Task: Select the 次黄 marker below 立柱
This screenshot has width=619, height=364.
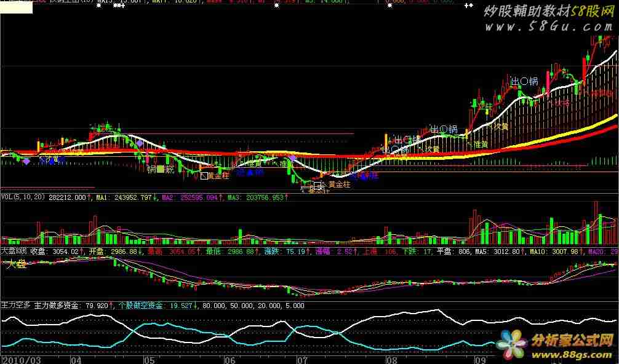Action: pos(501,127)
